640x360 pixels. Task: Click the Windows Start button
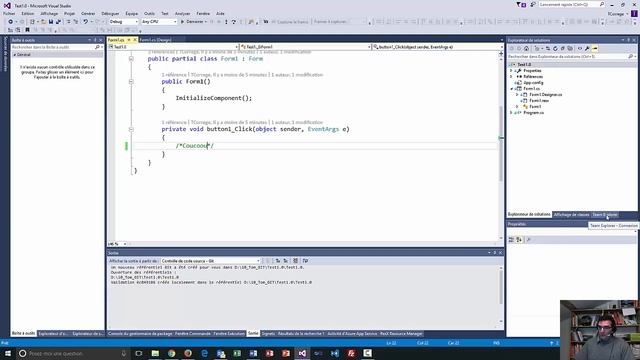[8, 353]
